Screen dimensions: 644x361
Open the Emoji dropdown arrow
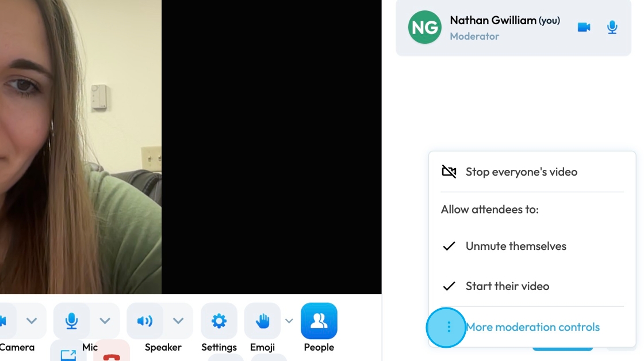pos(289,321)
